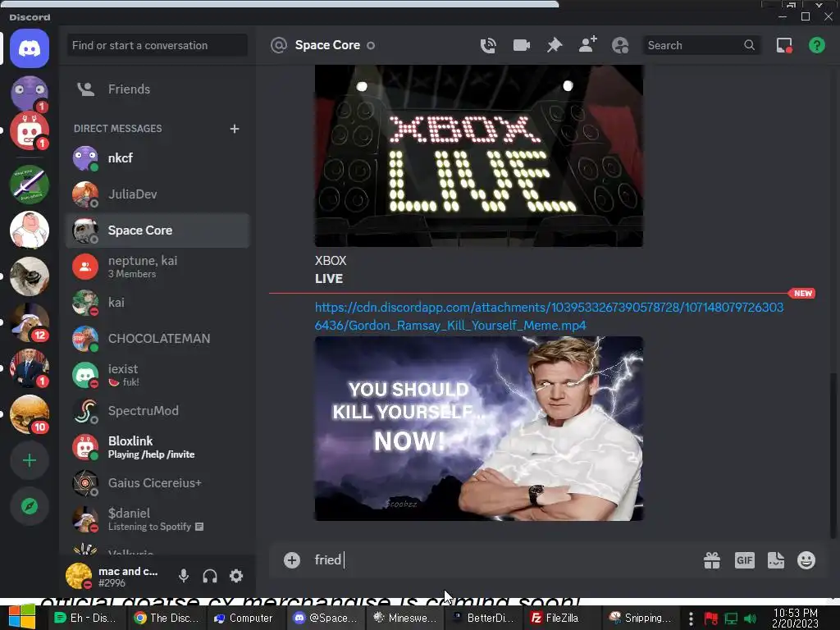Open the burger server icon with 10 badge
The height and width of the screenshot is (630, 840).
coord(30,414)
